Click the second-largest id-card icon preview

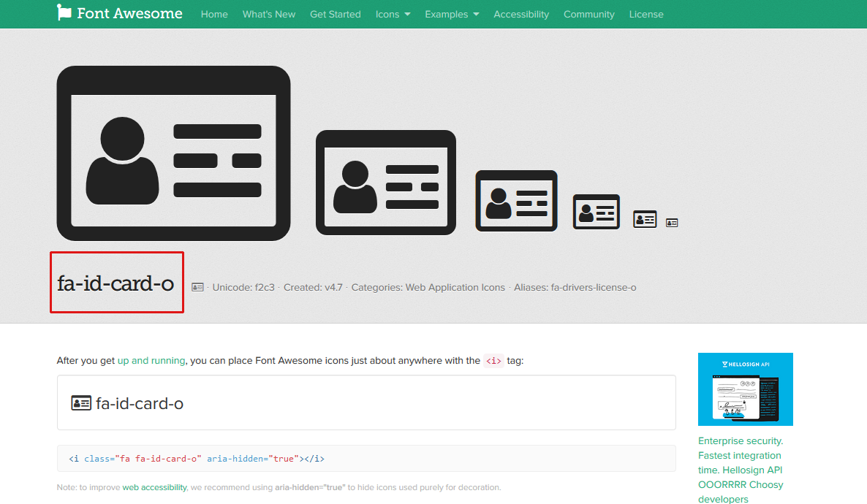pos(385,183)
